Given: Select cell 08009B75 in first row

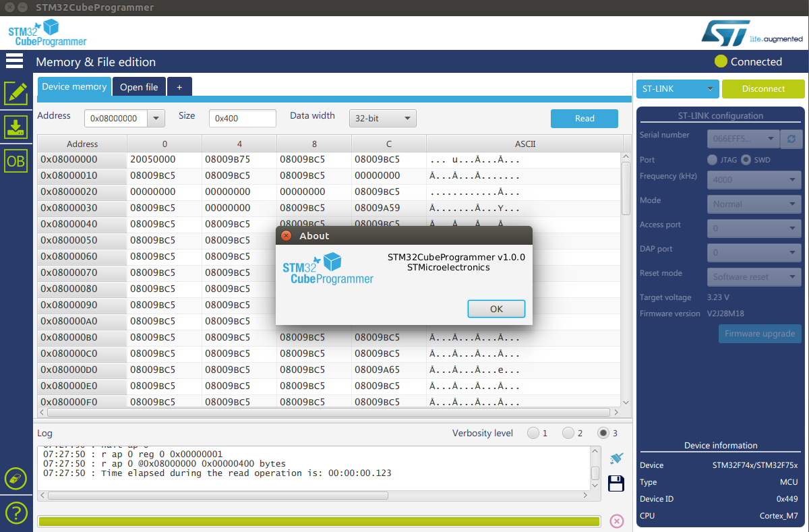Looking at the screenshot, I should (x=239, y=160).
